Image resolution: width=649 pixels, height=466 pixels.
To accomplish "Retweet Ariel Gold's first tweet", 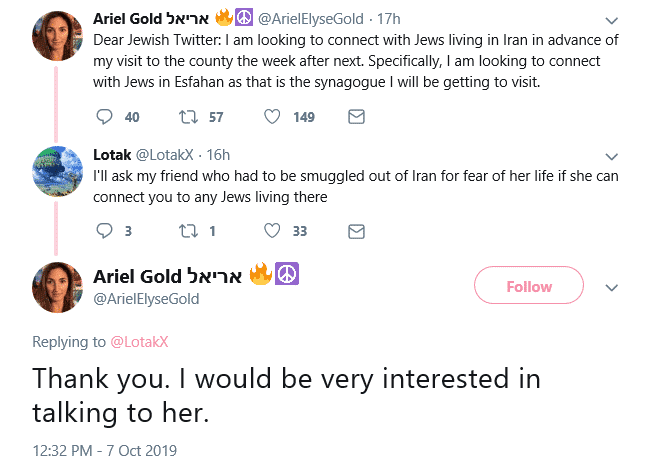I will (185, 118).
